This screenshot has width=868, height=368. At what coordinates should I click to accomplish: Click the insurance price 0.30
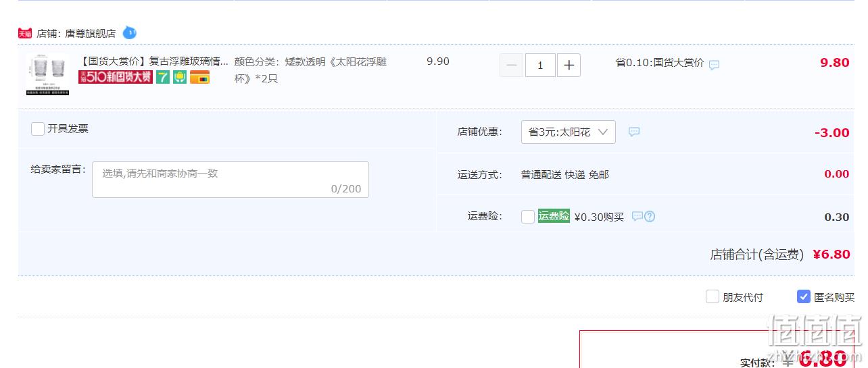click(x=837, y=217)
